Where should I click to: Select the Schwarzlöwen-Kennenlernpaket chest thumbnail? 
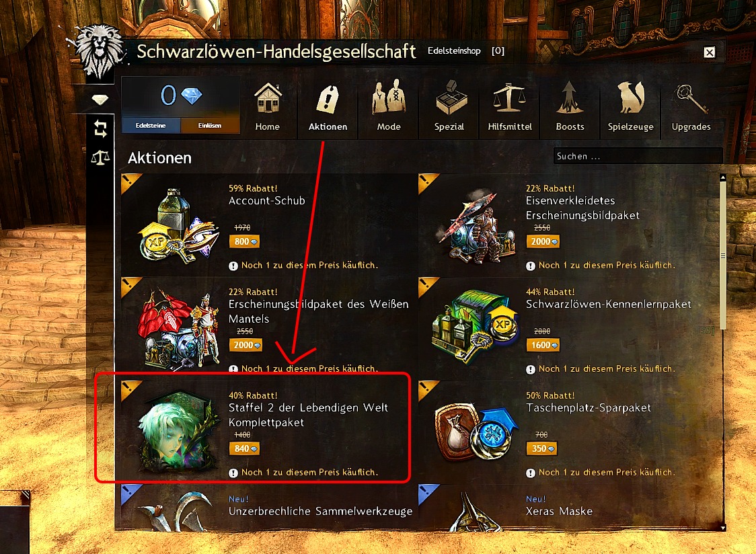[x=475, y=327]
